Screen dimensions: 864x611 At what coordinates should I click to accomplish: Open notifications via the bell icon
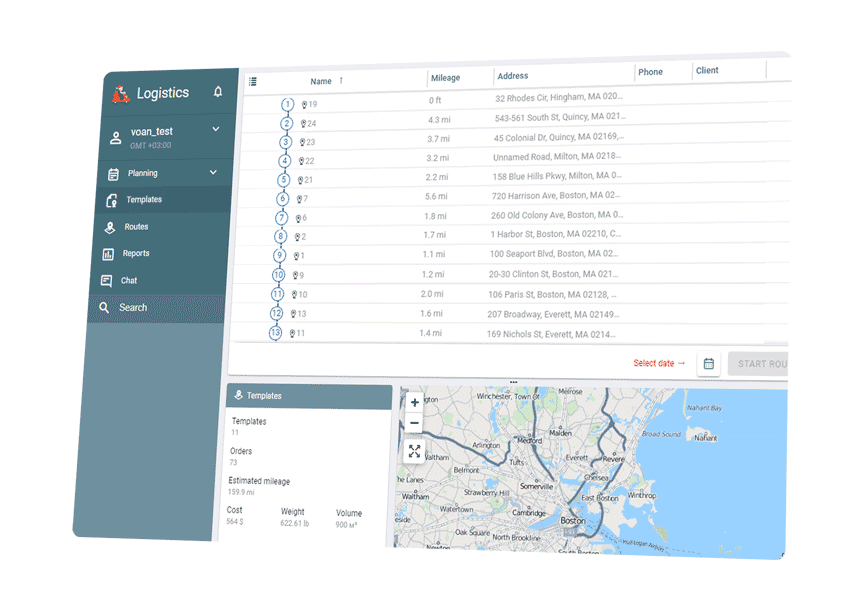click(218, 91)
